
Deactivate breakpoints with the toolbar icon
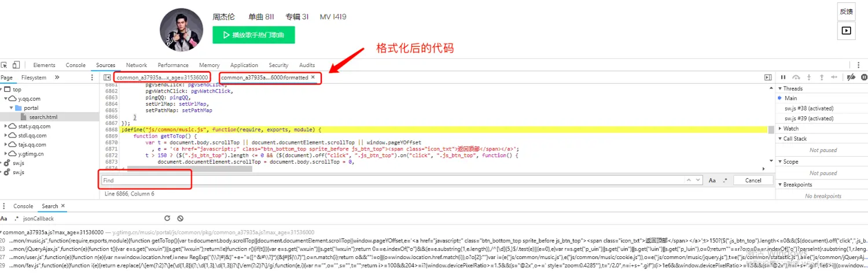(x=851, y=77)
